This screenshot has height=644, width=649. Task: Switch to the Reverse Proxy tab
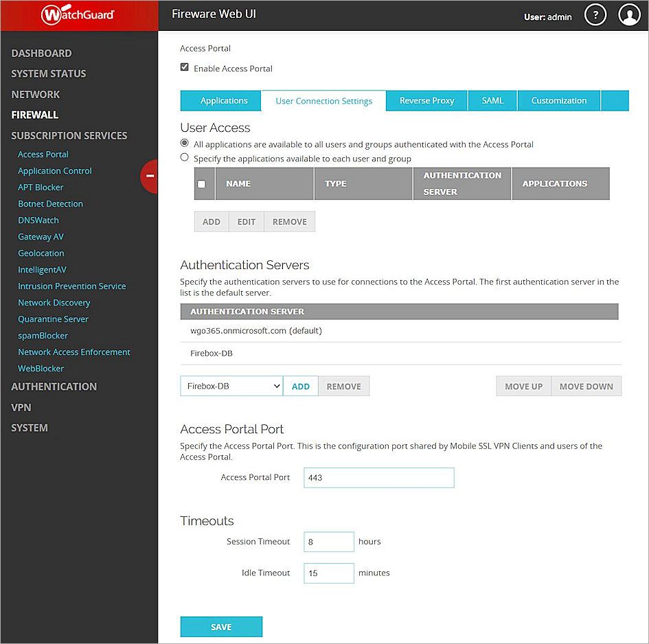pyautogui.click(x=426, y=100)
